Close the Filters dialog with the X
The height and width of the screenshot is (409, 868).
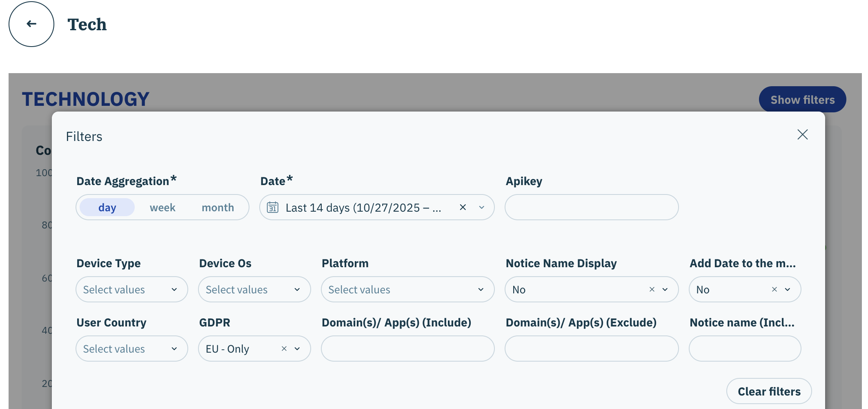(x=802, y=134)
